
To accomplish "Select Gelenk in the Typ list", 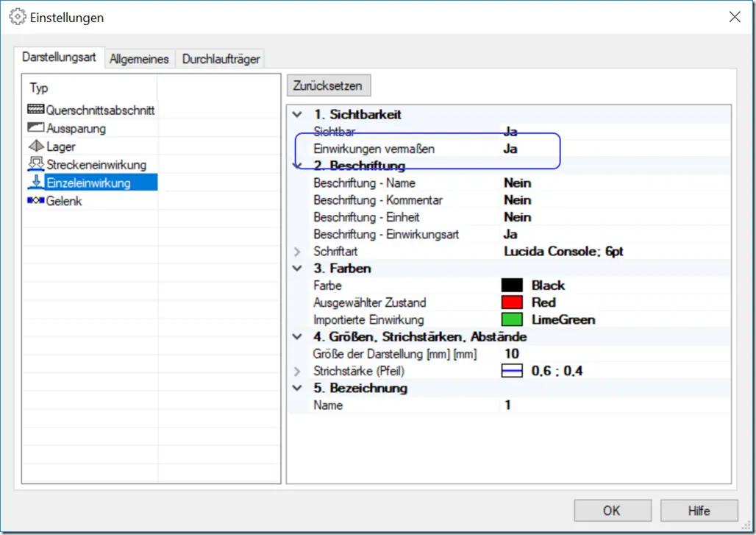I will (x=64, y=201).
